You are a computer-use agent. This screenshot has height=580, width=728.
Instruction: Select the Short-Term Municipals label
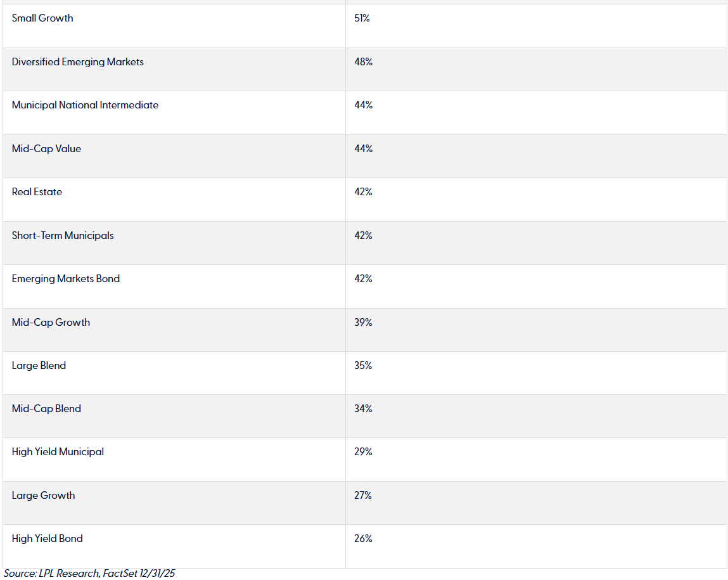click(63, 236)
